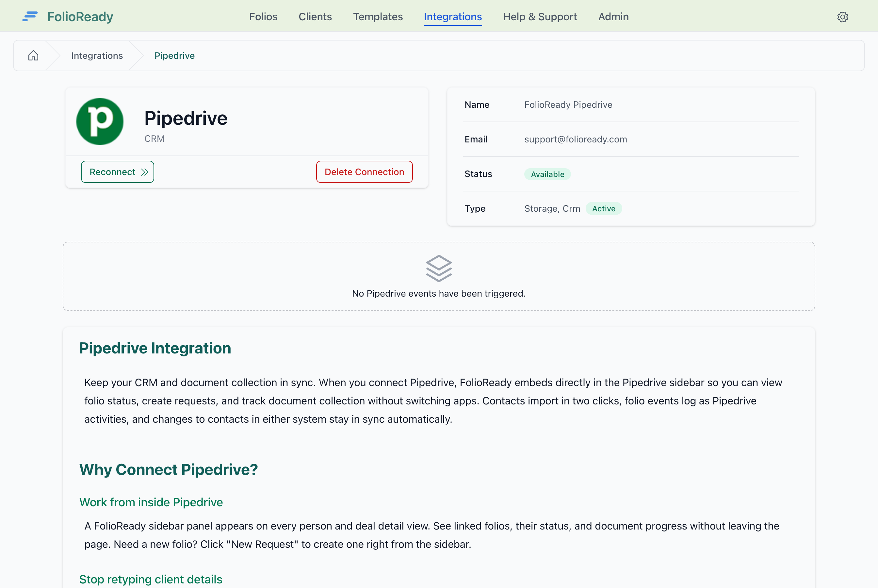Image resolution: width=878 pixels, height=588 pixels.
Task: Go to Integrations breadcrumb
Action: click(97, 56)
